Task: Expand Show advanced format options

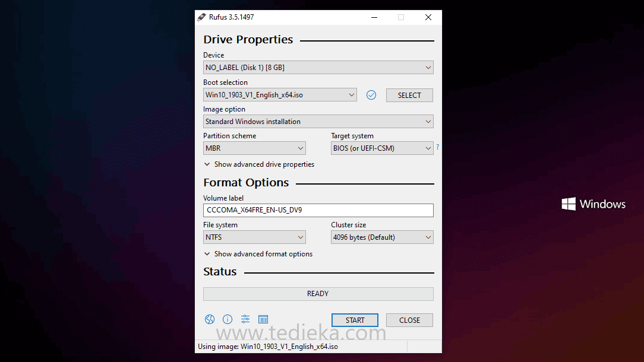Action: (x=258, y=254)
